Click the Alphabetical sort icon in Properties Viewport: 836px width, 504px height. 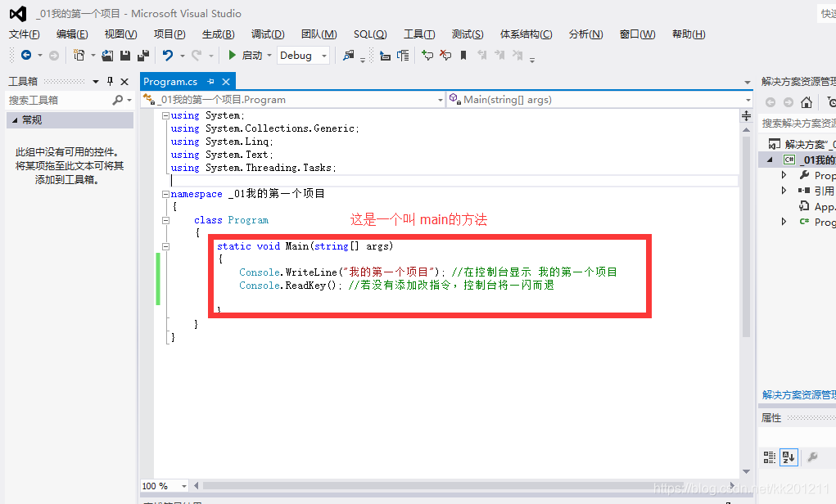coord(789,457)
